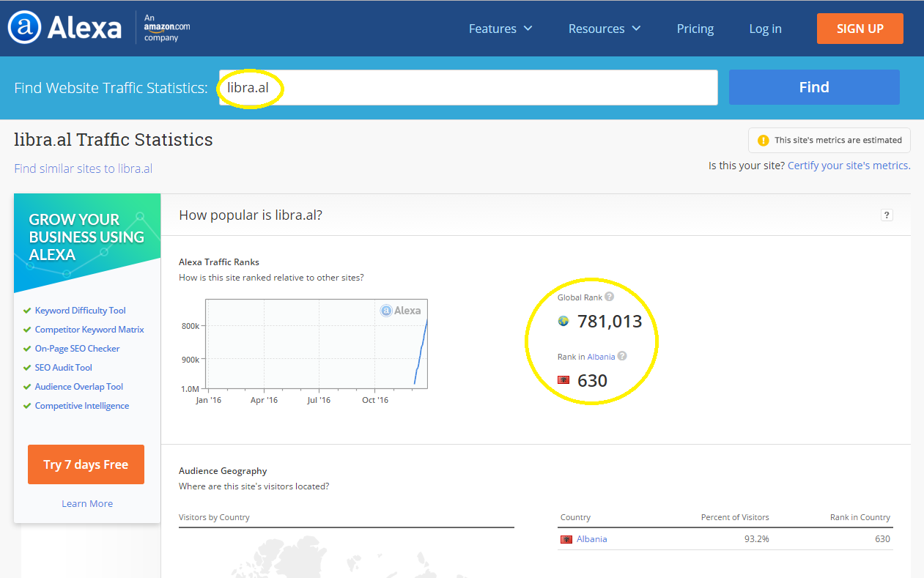Image resolution: width=924 pixels, height=578 pixels.
Task: Start the Try 7 days Free trial
Action: click(86, 464)
